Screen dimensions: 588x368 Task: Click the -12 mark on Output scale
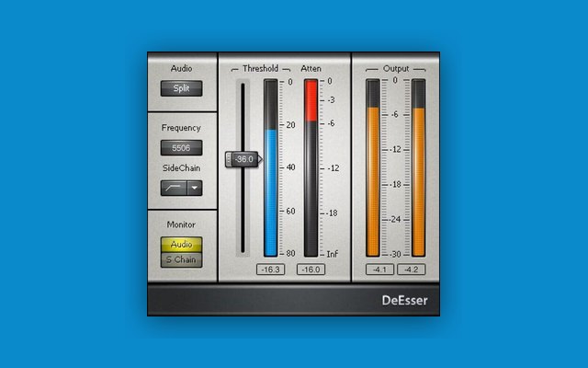tap(395, 149)
